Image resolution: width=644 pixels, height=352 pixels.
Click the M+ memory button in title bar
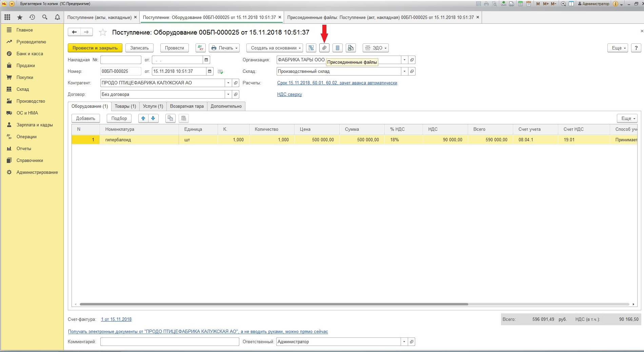(546, 4)
